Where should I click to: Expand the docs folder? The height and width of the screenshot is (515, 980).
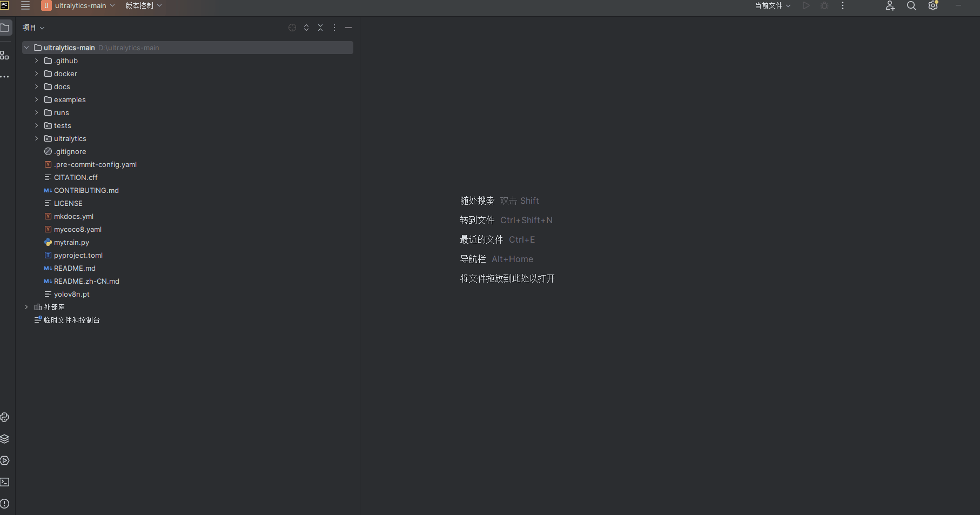tap(37, 86)
